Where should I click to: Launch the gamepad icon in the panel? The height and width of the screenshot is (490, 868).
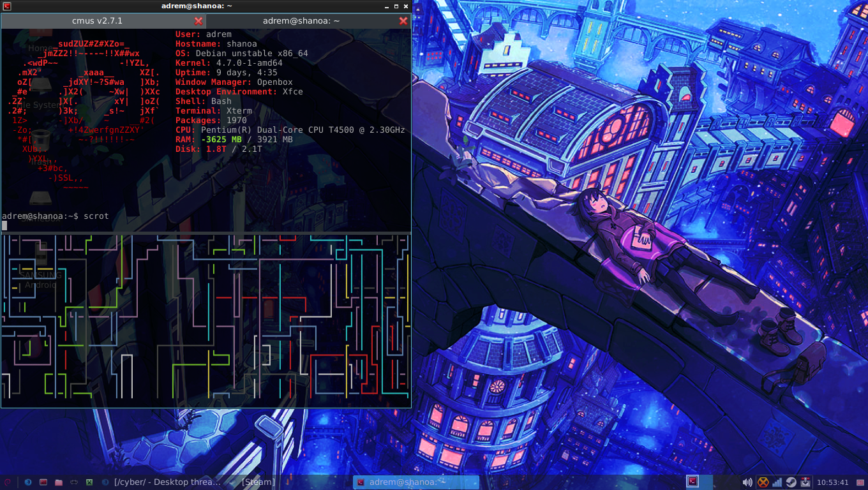pos(74,482)
